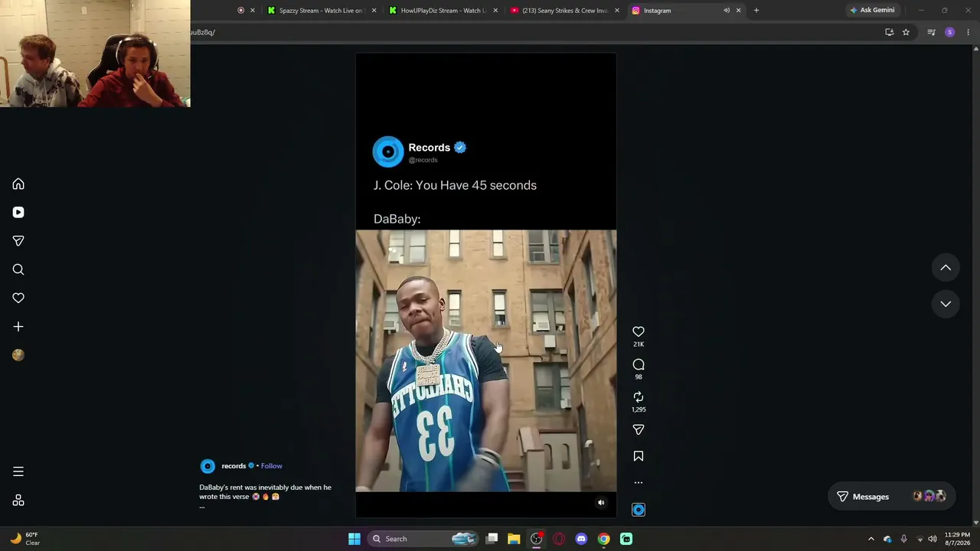Go to previous reel with up chevron
980x551 pixels.
tap(946, 268)
